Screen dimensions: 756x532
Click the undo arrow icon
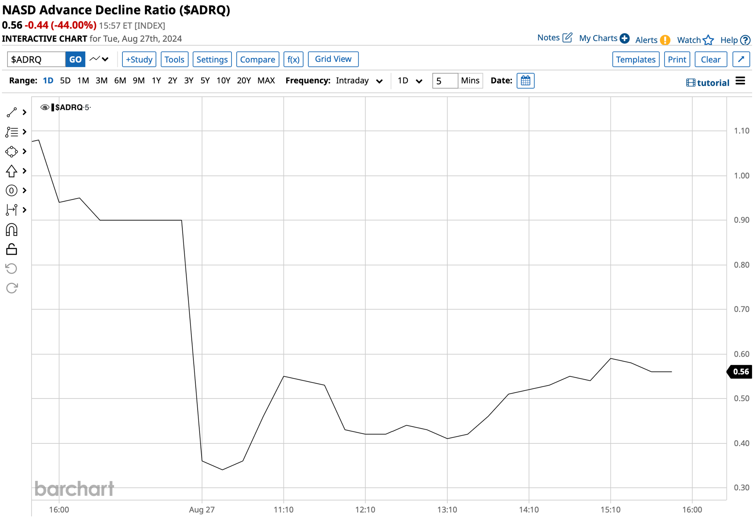12,269
